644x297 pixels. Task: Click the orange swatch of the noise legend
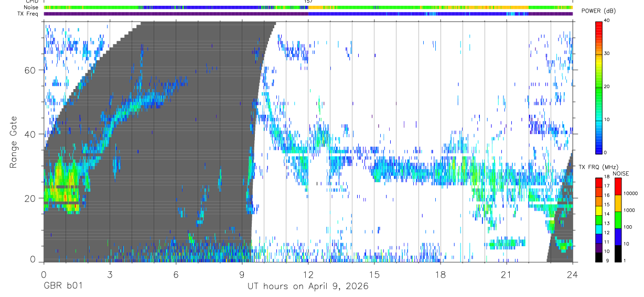pyautogui.click(x=618, y=203)
